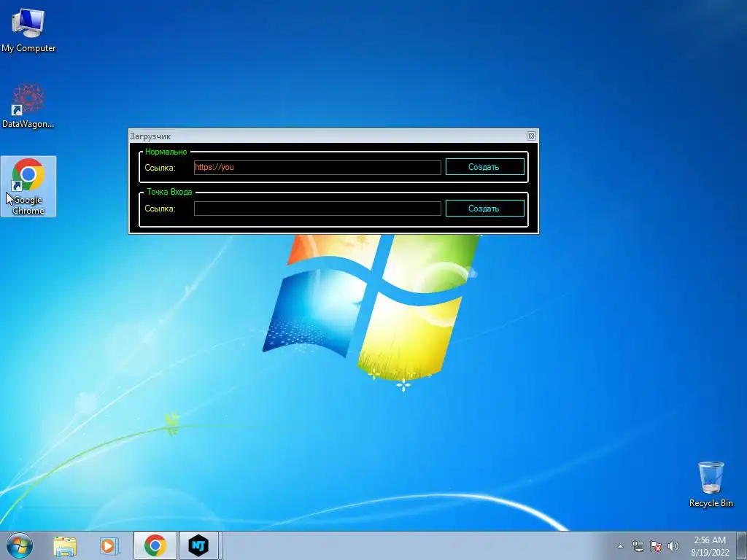Click the empty Ссылка field under Точка Входа
The width and height of the screenshot is (747, 560).
click(317, 209)
